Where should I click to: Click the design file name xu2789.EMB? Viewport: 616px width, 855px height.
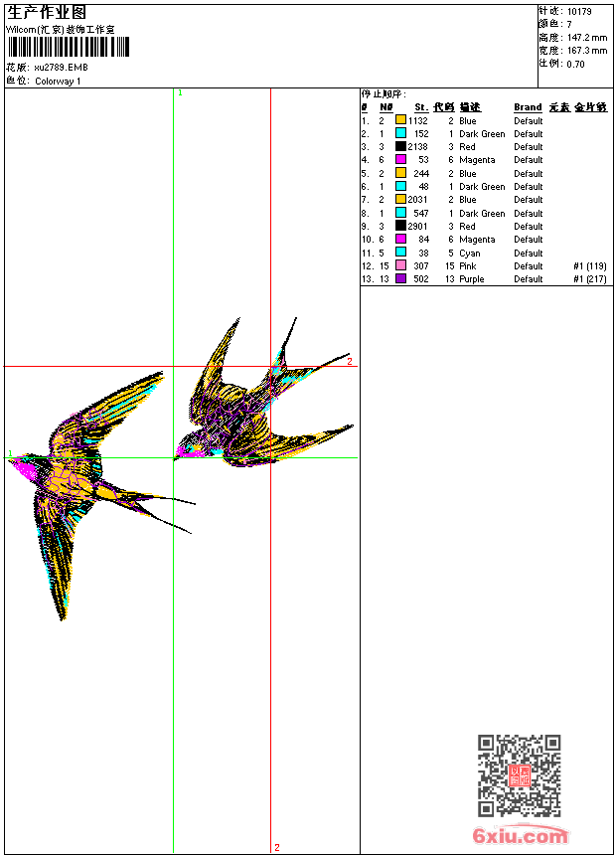(61, 68)
